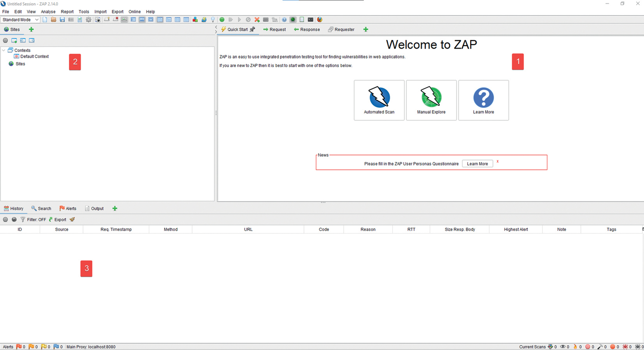644x350 pixels.
Task: Click the Open Session folder icon
Action: click(54, 19)
